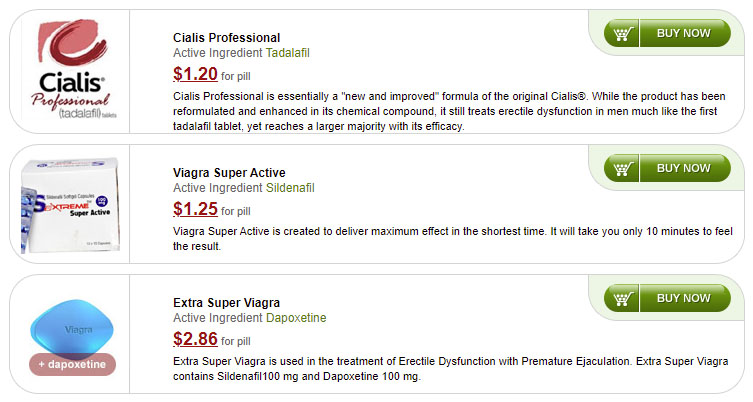Click the $1.25 price link
Image resolution: width=753 pixels, height=402 pixels.
tap(195, 209)
